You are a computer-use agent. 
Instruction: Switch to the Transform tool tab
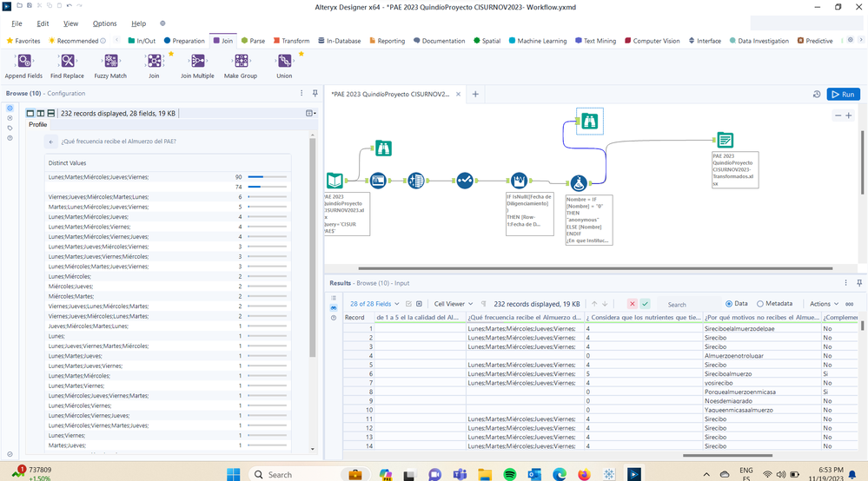(x=291, y=41)
